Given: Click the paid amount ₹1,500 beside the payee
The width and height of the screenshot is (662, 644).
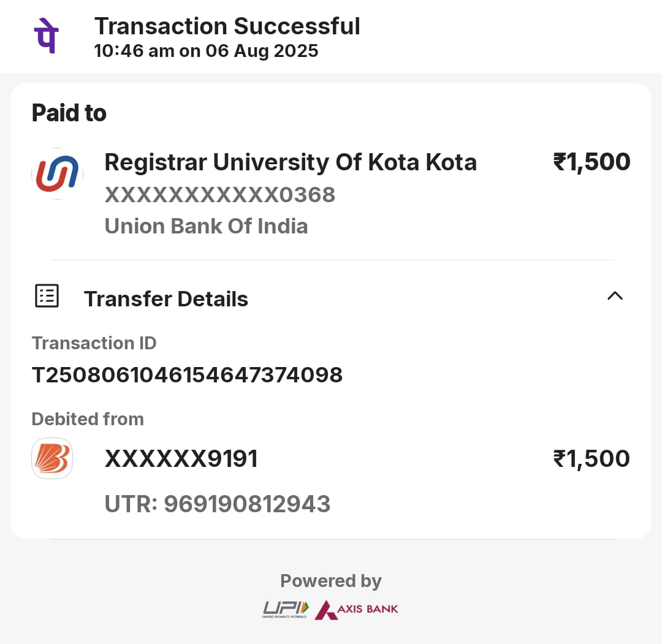Looking at the screenshot, I should (x=592, y=162).
